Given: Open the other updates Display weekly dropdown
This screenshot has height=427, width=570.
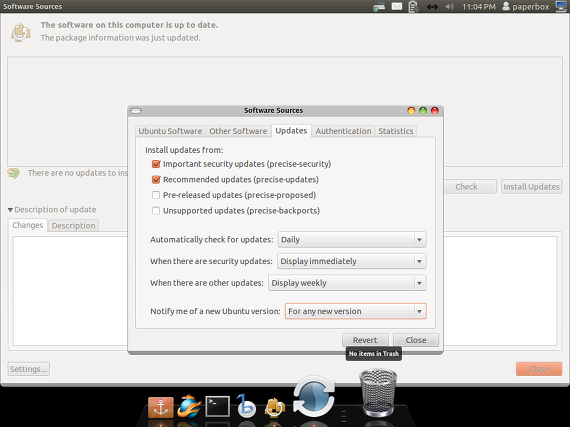Looking at the screenshot, I should pos(347,283).
